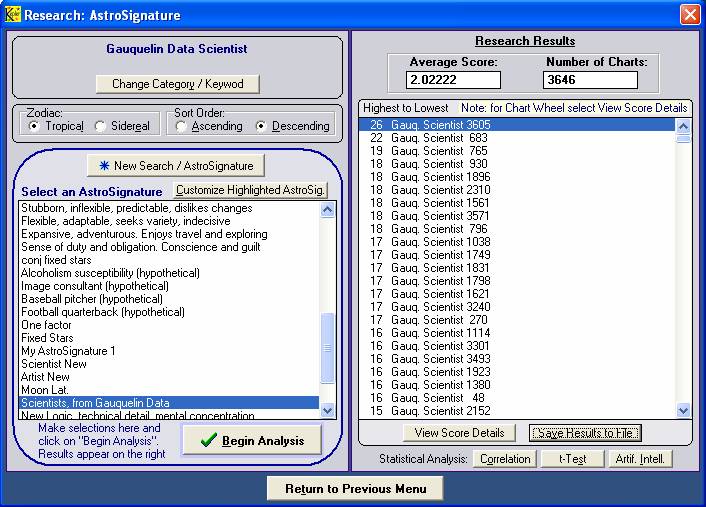Image resolution: width=706 pixels, height=507 pixels.
Task: Click the app icon in title bar
Action: [12, 15]
